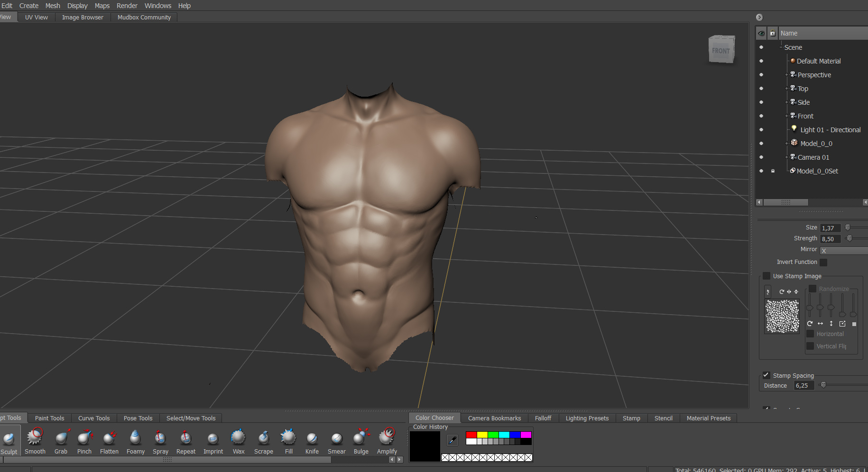Click the eye column header icon

click(761, 33)
